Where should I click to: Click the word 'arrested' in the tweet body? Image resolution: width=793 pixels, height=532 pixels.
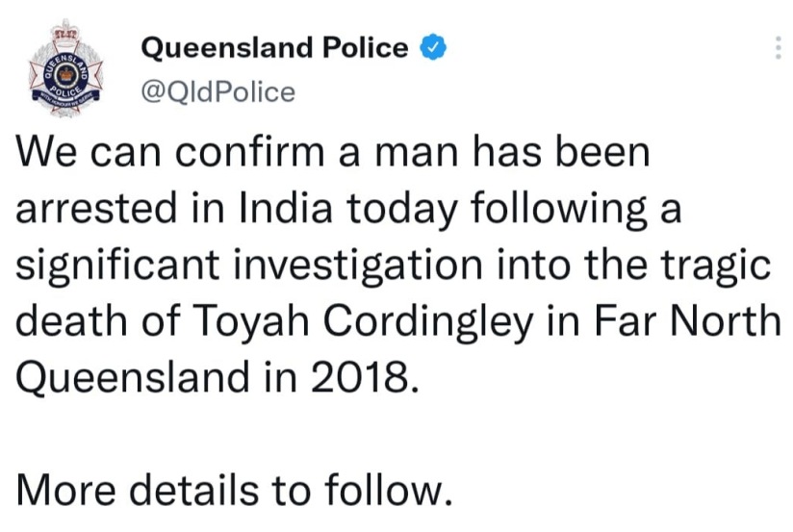click(96, 210)
